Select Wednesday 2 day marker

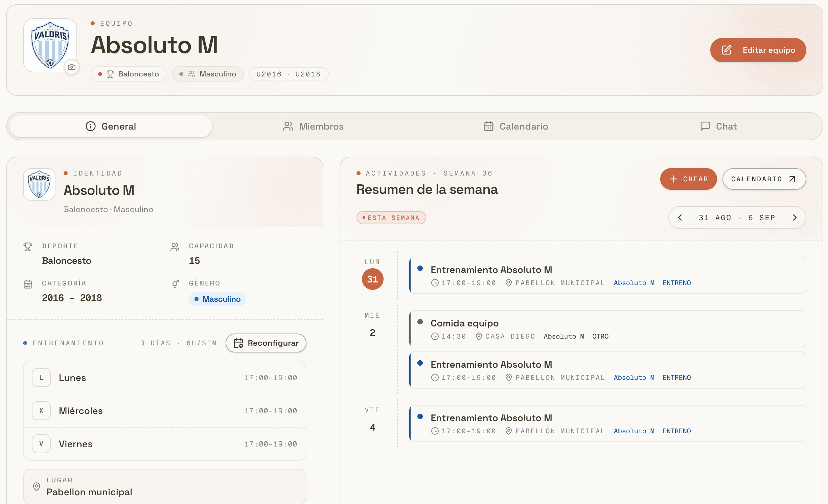(x=372, y=333)
